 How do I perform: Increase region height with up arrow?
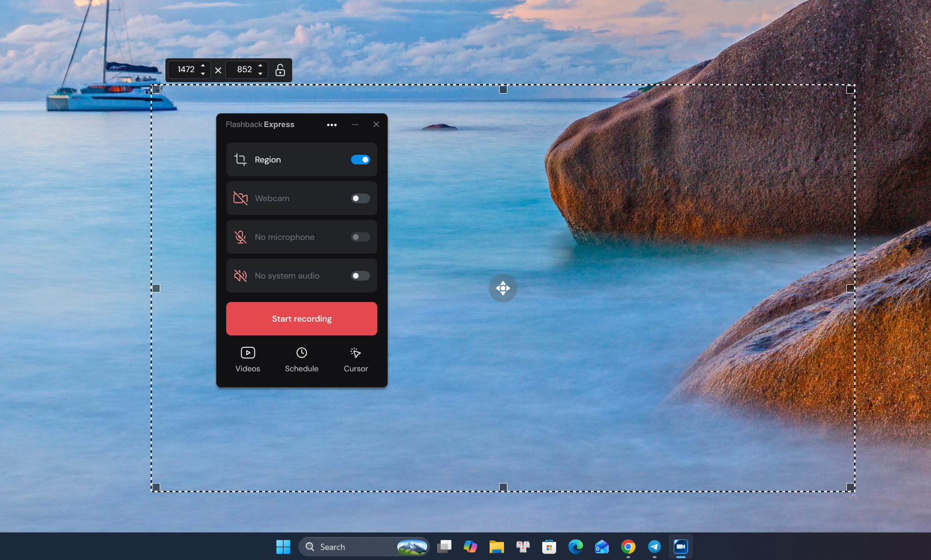pyautogui.click(x=261, y=65)
